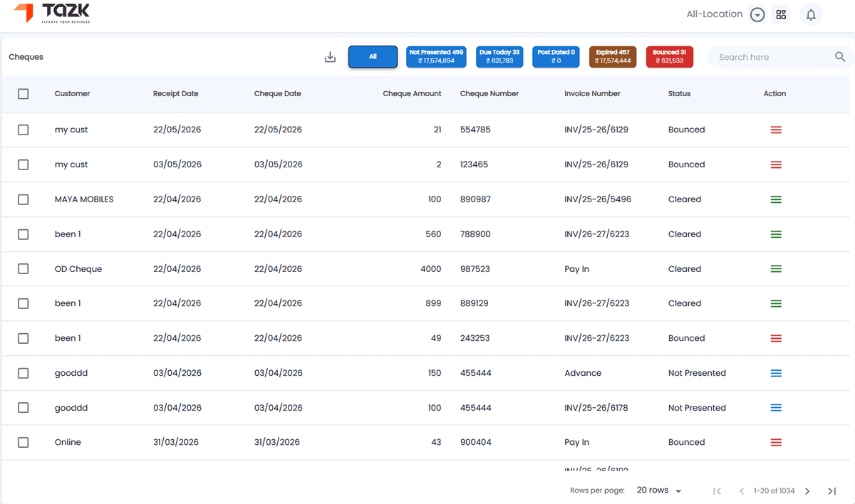Expand the All-Location dropdown
This screenshot has height=504, width=855.
(758, 15)
